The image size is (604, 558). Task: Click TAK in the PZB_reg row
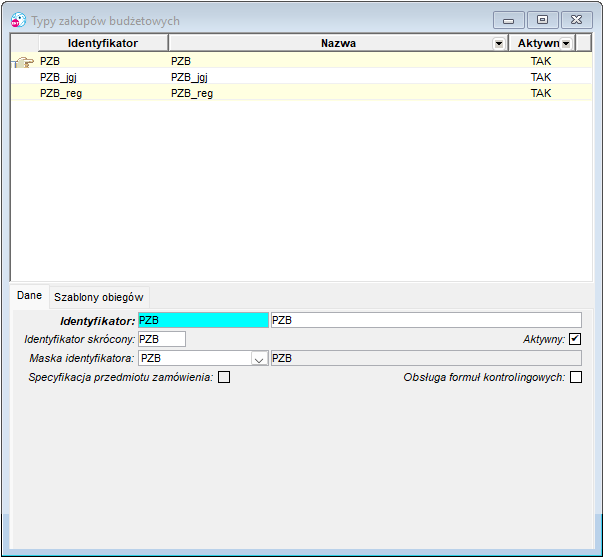(541, 93)
